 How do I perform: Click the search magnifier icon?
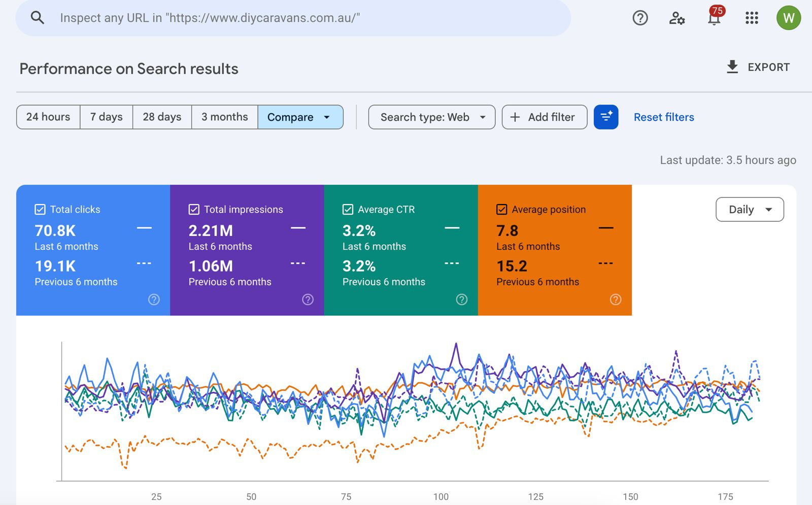point(38,18)
